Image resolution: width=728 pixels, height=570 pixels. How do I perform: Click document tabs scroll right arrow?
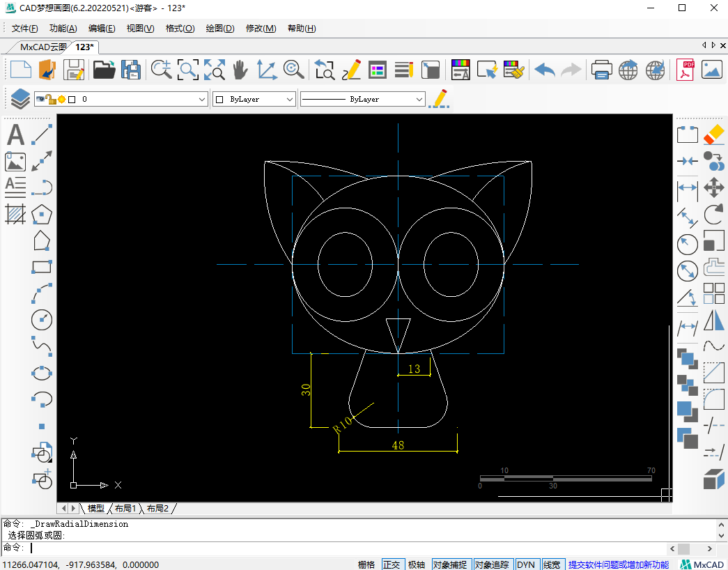[x=713, y=45]
